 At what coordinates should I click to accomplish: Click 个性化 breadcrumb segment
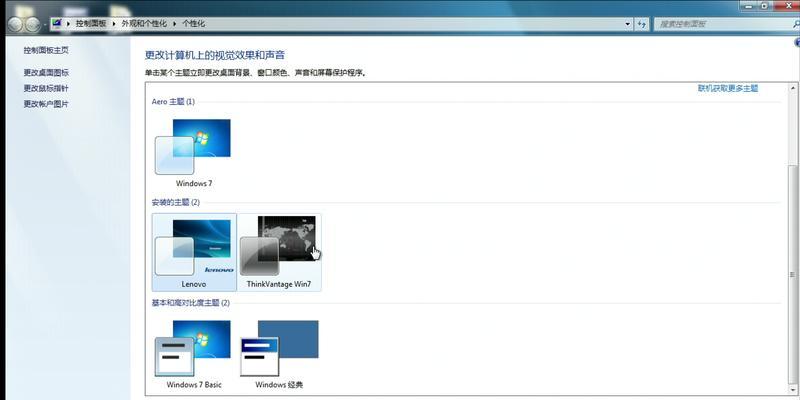(193, 23)
